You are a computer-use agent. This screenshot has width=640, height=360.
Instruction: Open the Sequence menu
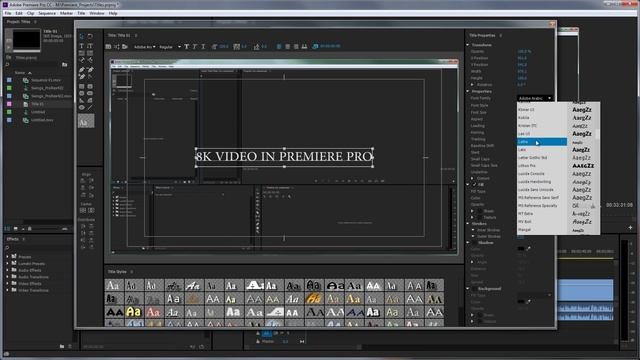point(47,13)
